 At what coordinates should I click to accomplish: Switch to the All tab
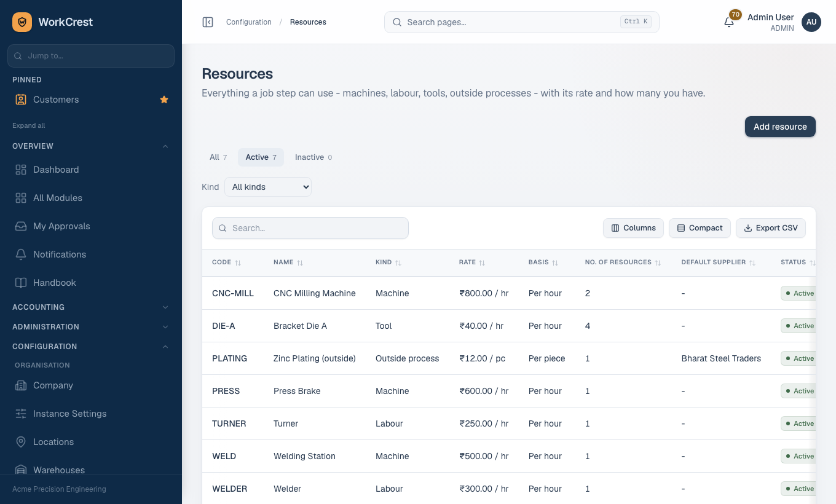[x=218, y=157]
